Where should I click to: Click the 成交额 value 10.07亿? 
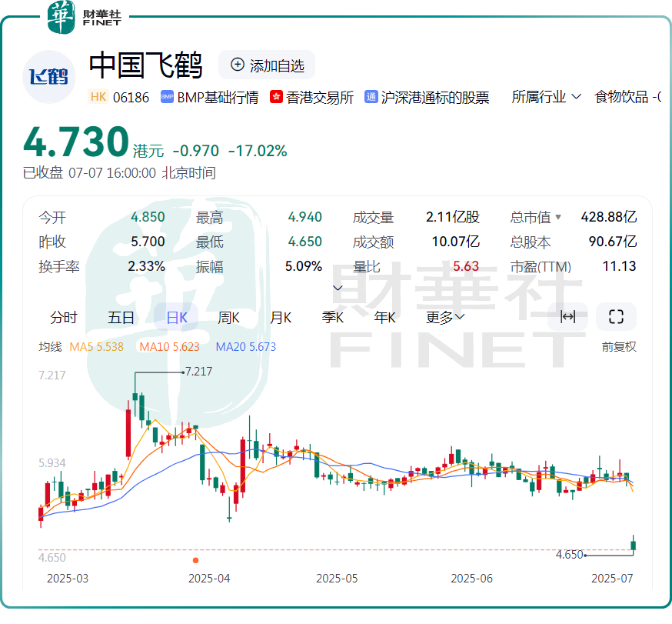pyautogui.click(x=456, y=242)
